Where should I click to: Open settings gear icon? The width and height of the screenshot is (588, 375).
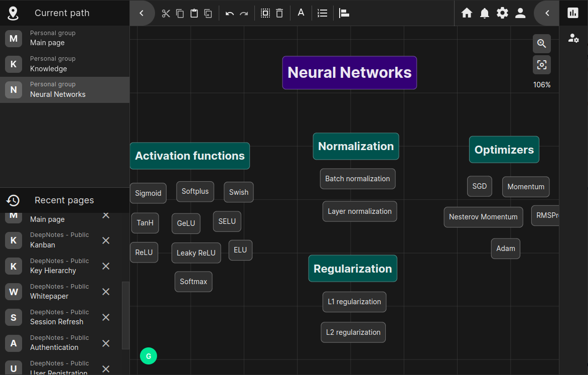(503, 13)
